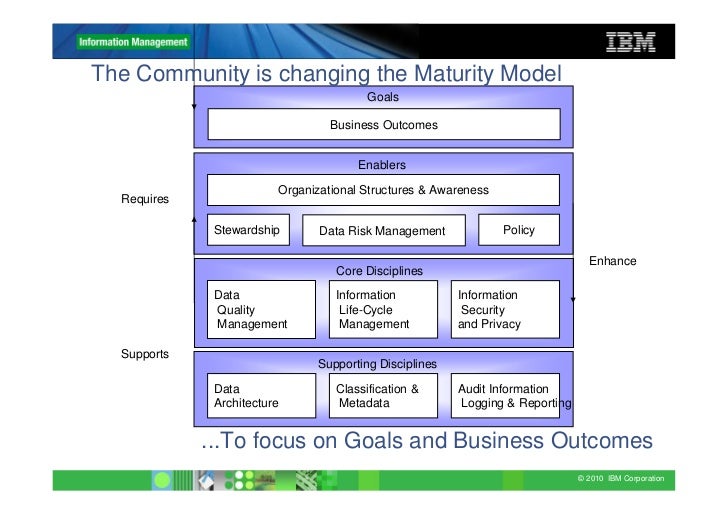Select the Information Security and Privacy box

505,309
